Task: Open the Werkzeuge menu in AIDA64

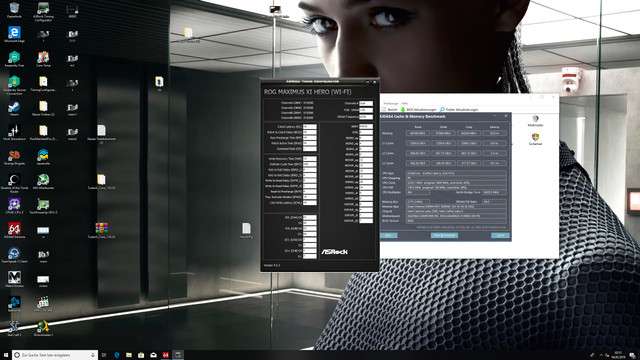Action: tap(391, 104)
